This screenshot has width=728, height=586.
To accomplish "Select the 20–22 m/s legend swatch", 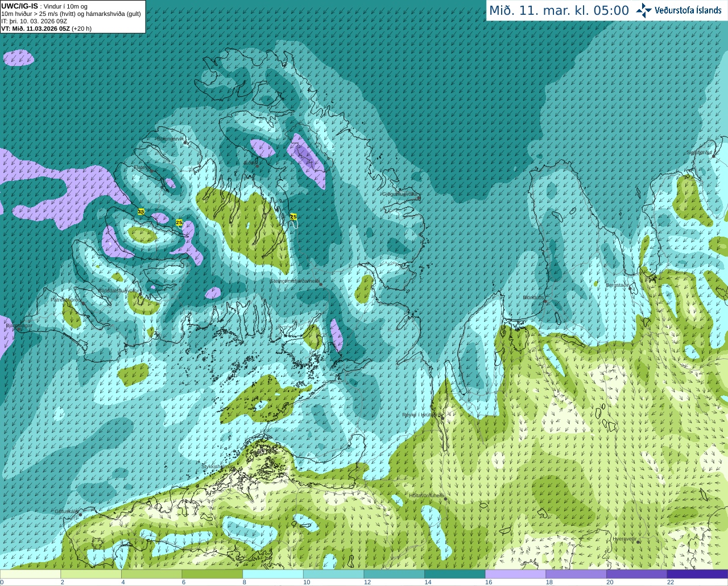I will [x=636, y=574].
